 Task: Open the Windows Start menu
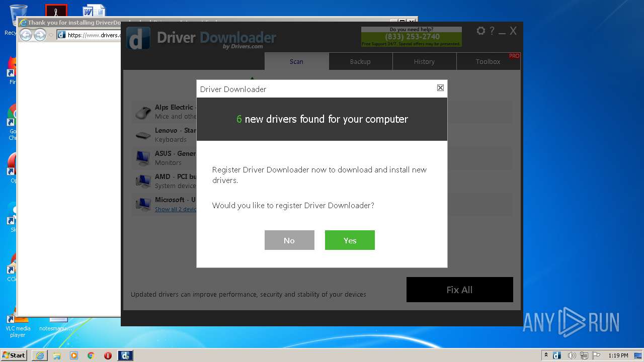[14, 355]
